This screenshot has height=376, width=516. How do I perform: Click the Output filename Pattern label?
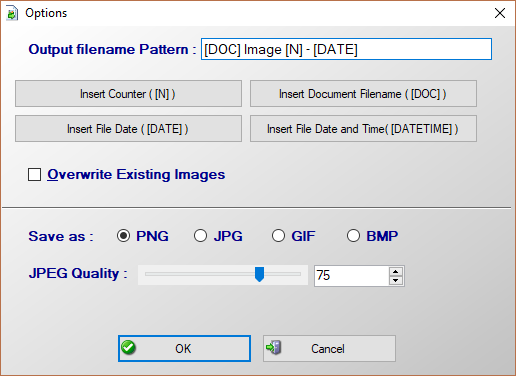click(112, 49)
